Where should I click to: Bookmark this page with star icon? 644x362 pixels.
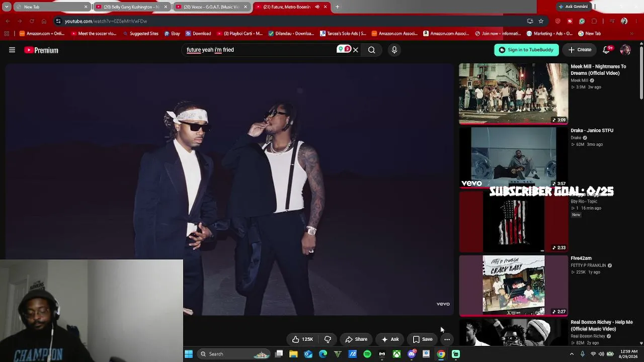(x=541, y=21)
